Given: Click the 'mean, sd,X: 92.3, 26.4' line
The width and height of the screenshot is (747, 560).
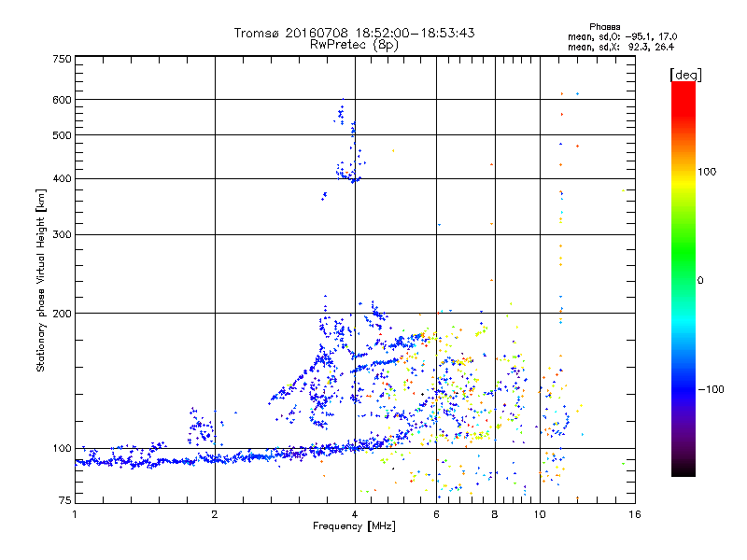Looking at the screenshot, I should pos(621,48).
